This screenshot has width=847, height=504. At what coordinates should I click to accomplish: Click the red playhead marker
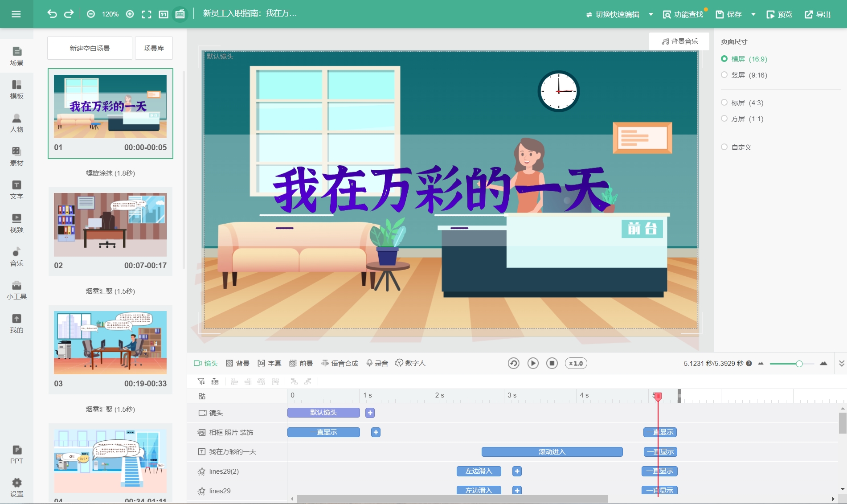658,396
